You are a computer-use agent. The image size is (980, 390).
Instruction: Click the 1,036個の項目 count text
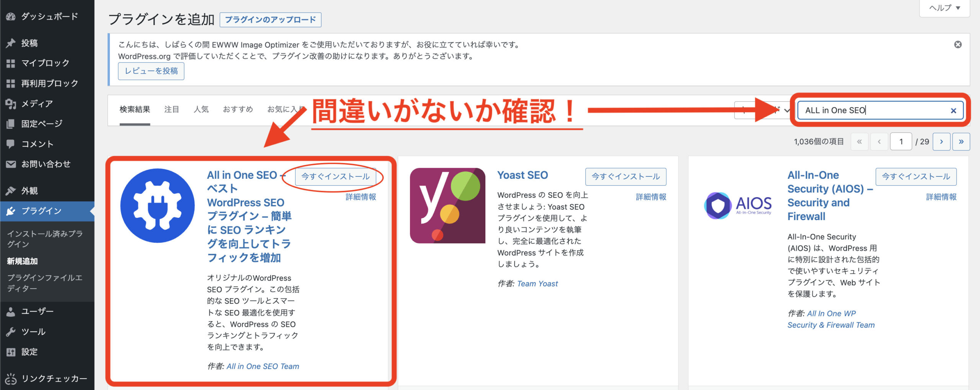tap(819, 142)
